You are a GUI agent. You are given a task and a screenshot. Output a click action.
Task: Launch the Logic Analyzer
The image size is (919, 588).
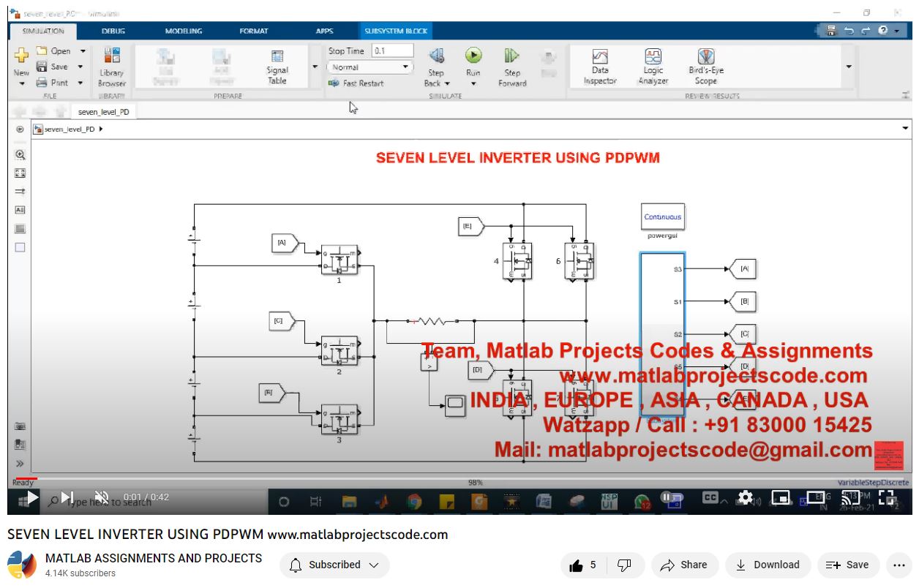click(653, 66)
